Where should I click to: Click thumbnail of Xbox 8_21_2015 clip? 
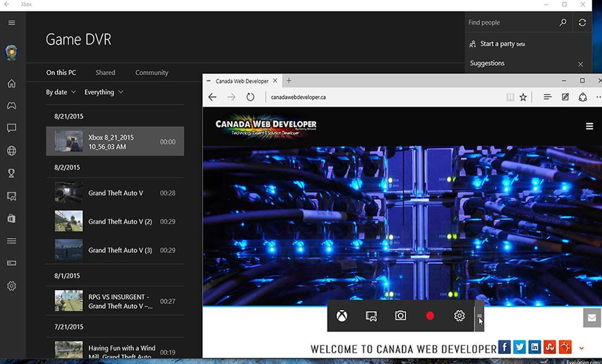click(68, 141)
